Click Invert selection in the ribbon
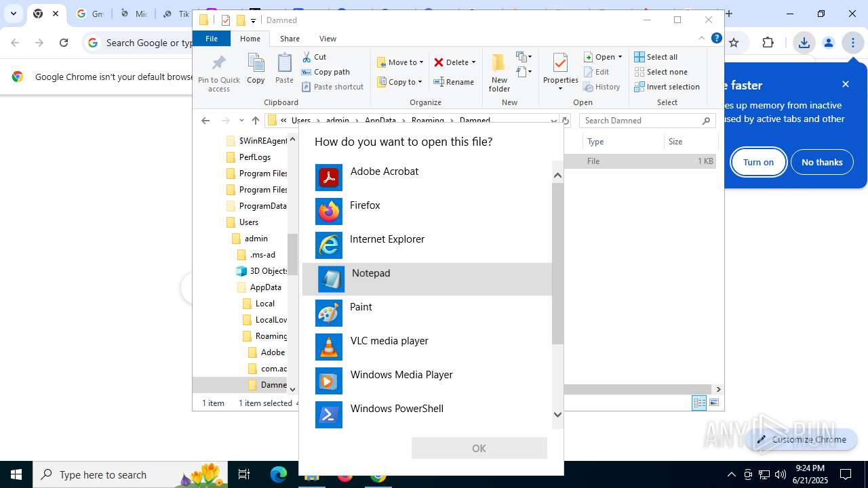The width and height of the screenshot is (868, 488). 667,87
